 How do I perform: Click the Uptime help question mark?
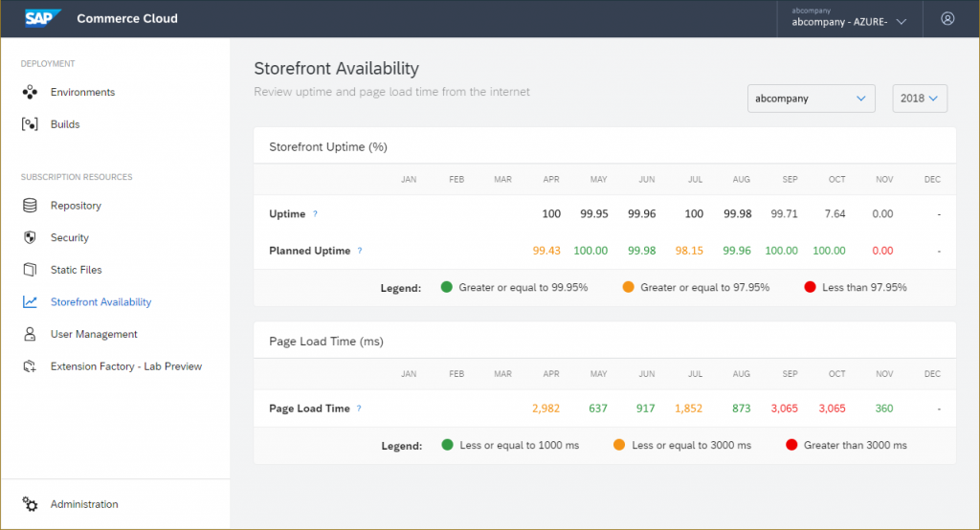[x=315, y=214]
